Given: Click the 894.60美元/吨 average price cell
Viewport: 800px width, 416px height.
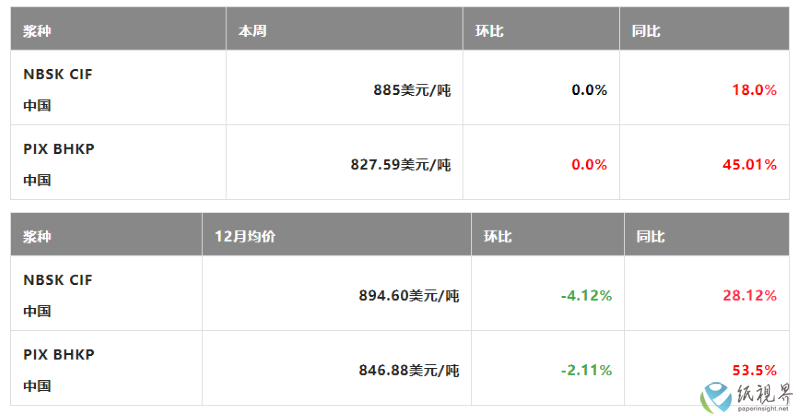Looking at the screenshot, I should 409,296.
